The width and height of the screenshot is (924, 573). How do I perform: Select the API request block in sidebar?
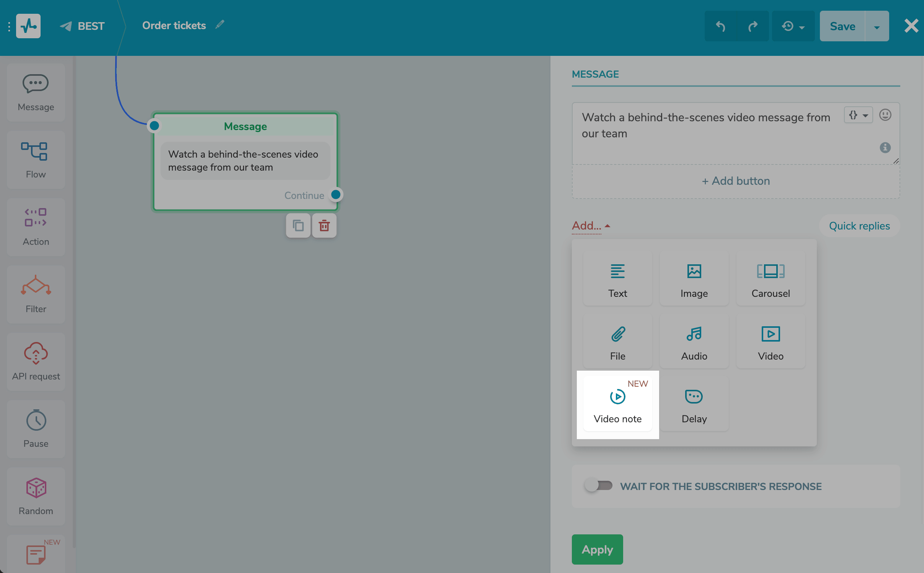tap(36, 361)
